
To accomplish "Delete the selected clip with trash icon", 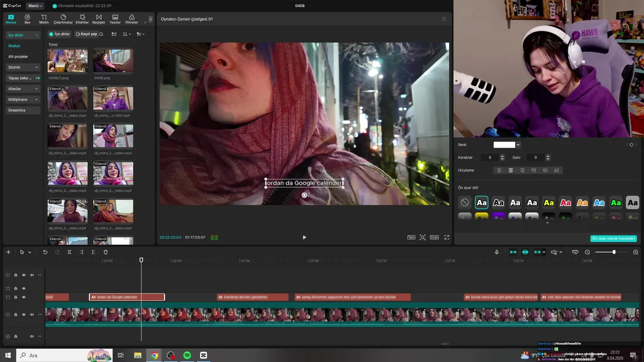I will [106, 252].
